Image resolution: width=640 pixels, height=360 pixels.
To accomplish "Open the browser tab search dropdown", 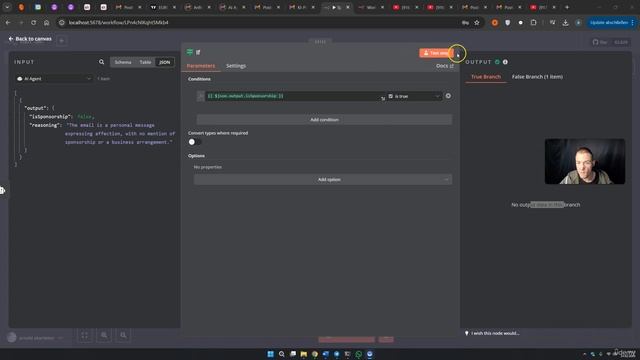I will click(x=7, y=7).
